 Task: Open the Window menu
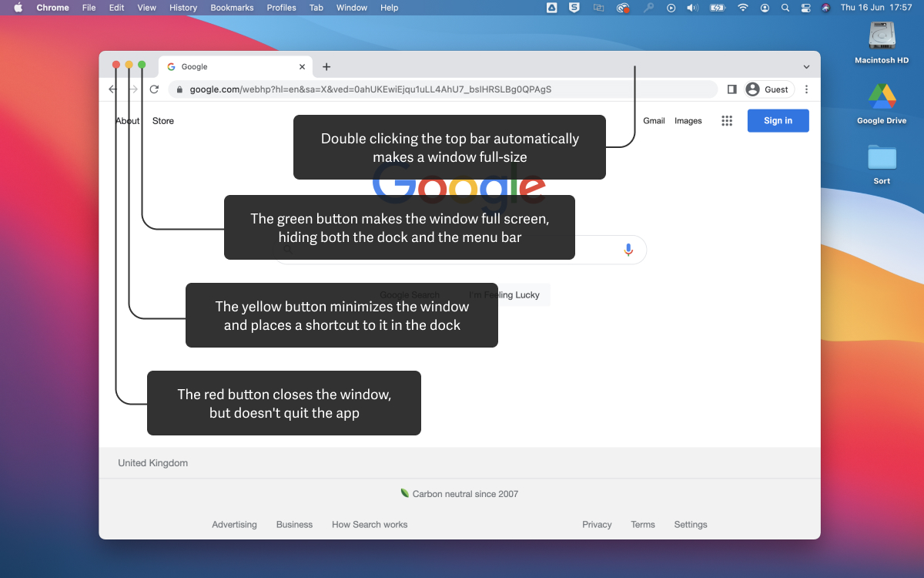click(x=352, y=8)
